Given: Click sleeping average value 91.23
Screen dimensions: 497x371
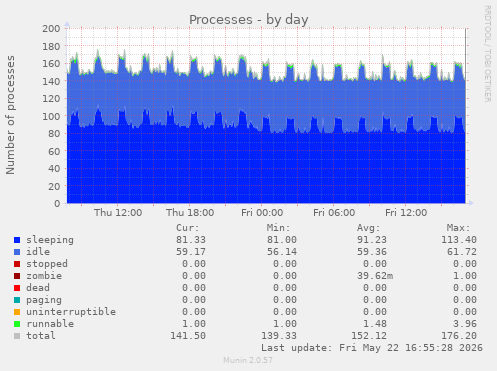Looking at the screenshot, I should pyautogui.click(x=372, y=240).
